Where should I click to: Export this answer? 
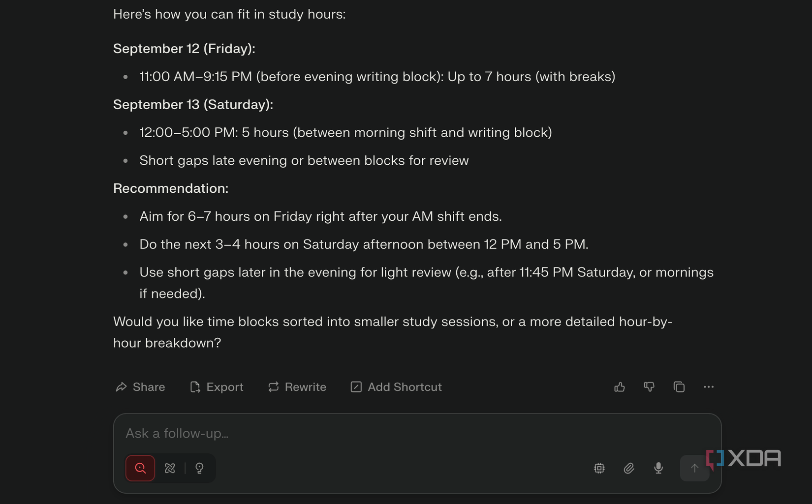[217, 387]
